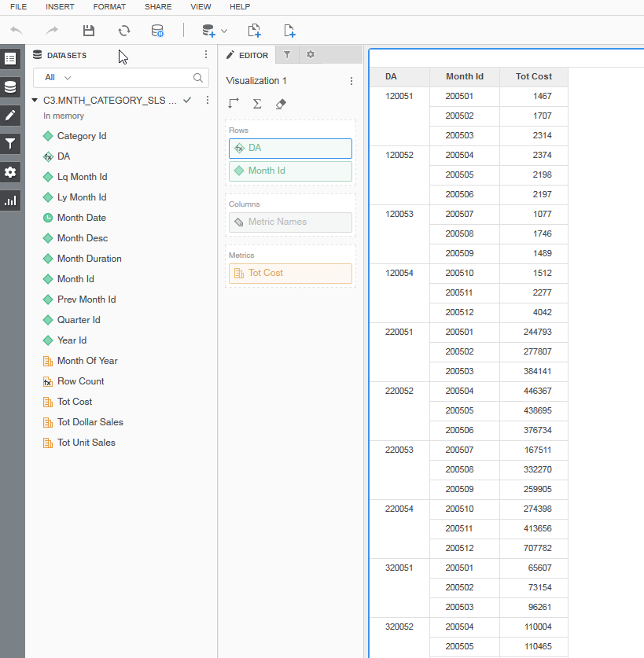Open the visualization gallery icon
The width and height of the screenshot is (644, 658).
pyautogui.click(x=11, y=200)
